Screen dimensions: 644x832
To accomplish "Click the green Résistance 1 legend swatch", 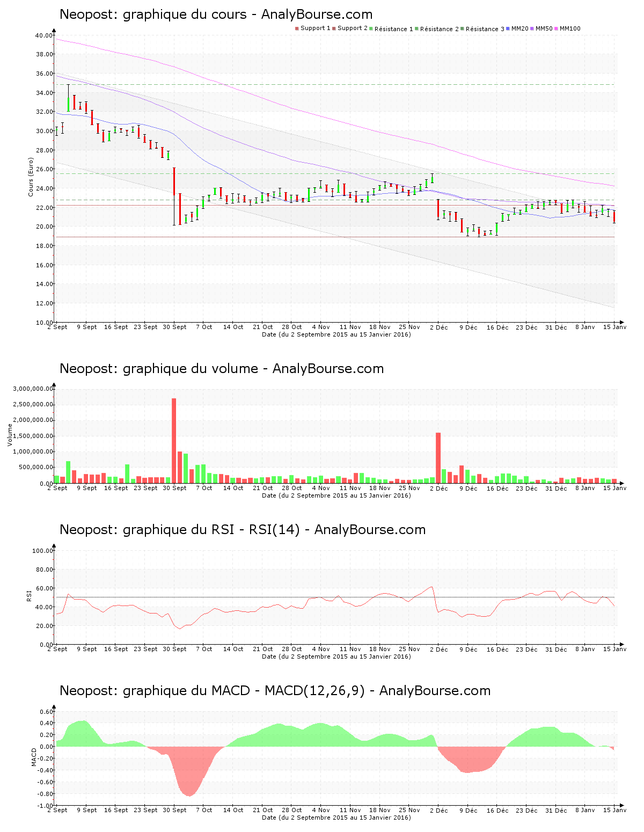I will pos(371,28).
